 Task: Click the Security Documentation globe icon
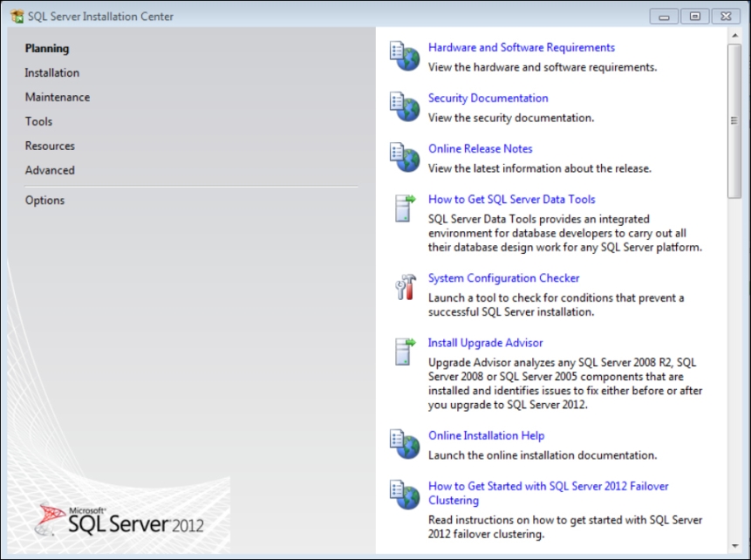point(404,106)
